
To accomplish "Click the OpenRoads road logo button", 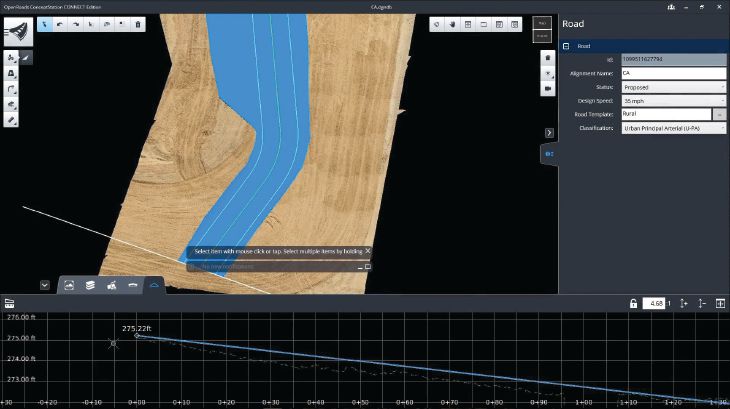I will (x=17, y=29).
